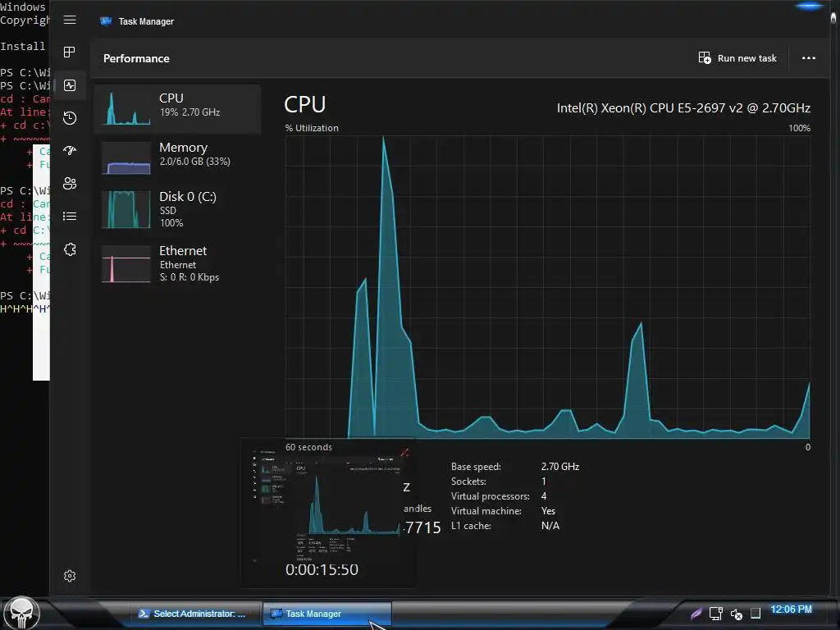Open the hamburger navigation menu

point(70,20)
